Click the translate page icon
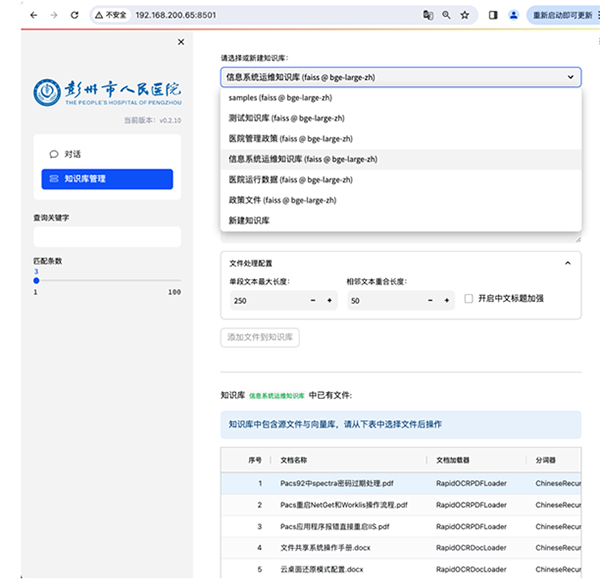This screenshot has width=600, height=588. 428,16
